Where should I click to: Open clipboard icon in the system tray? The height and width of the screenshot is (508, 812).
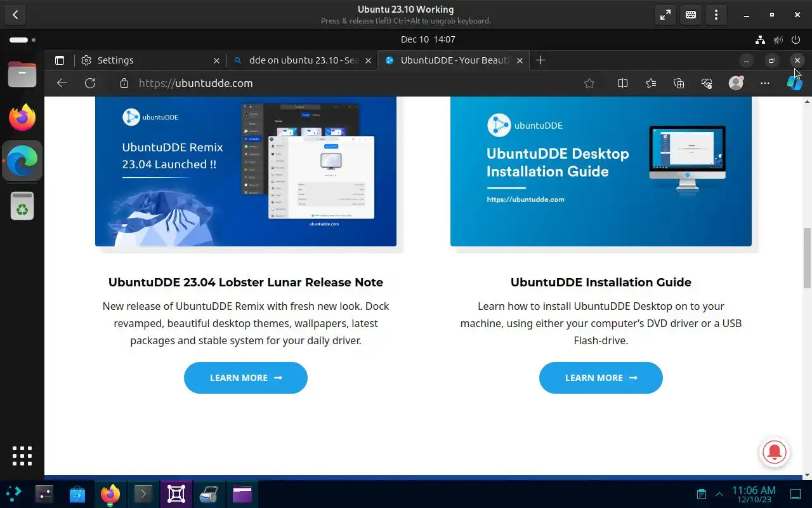701,494
